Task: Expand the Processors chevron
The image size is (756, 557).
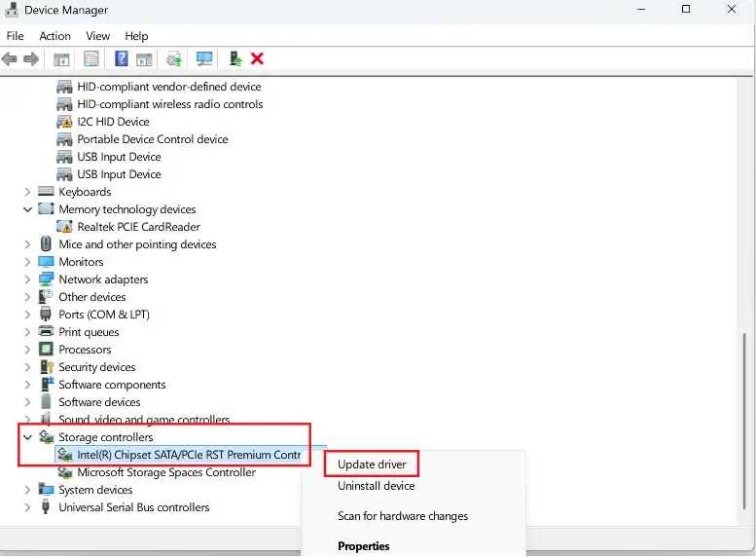Action: point(27,350)
